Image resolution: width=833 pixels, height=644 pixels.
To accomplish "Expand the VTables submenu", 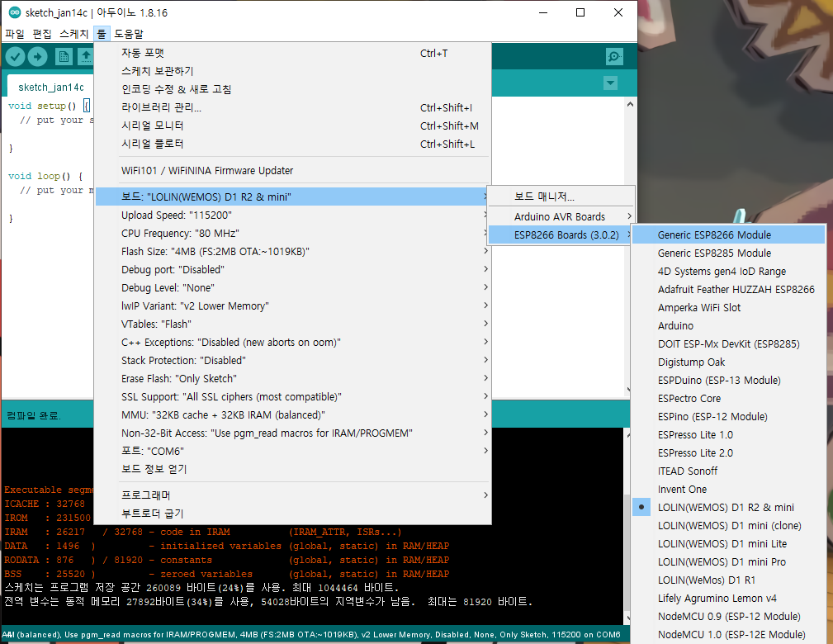I will [293, 324].
